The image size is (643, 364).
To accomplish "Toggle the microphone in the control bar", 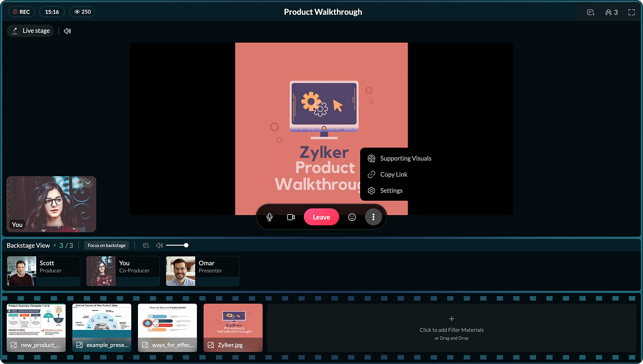I will coord(269,217).
